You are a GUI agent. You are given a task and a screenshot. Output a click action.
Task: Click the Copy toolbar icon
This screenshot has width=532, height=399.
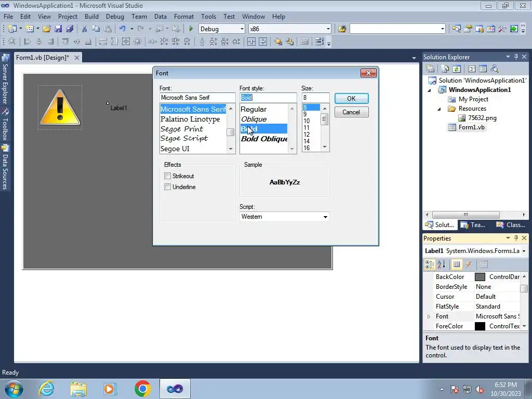tap(96, 29)
